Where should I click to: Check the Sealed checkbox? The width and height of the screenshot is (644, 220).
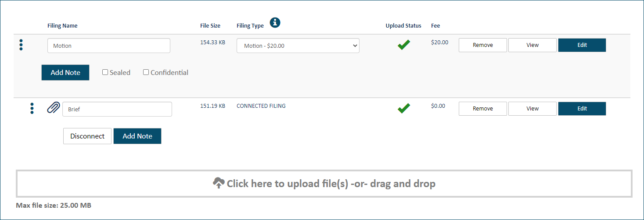[105, 72]
